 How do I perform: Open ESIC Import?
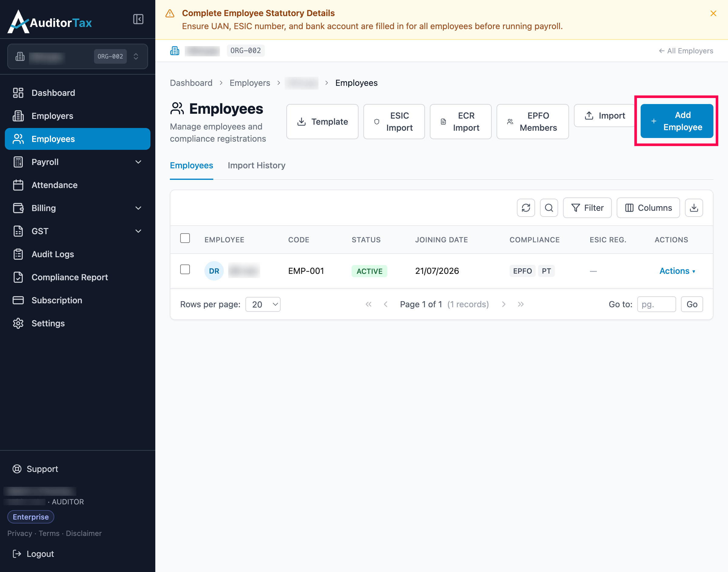tap(394, 122)
